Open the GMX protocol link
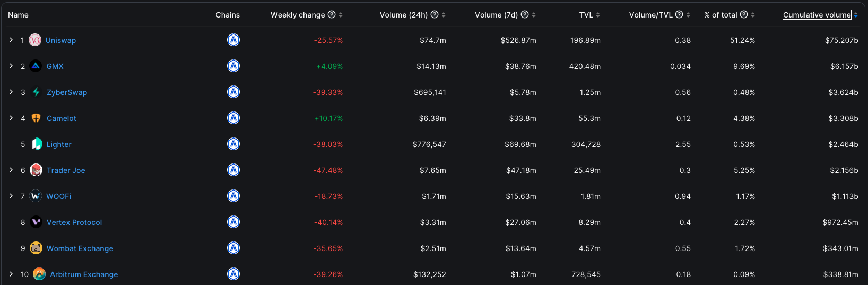Image resolution: width=868 pixels, height=285 pixels. (55, 66)
